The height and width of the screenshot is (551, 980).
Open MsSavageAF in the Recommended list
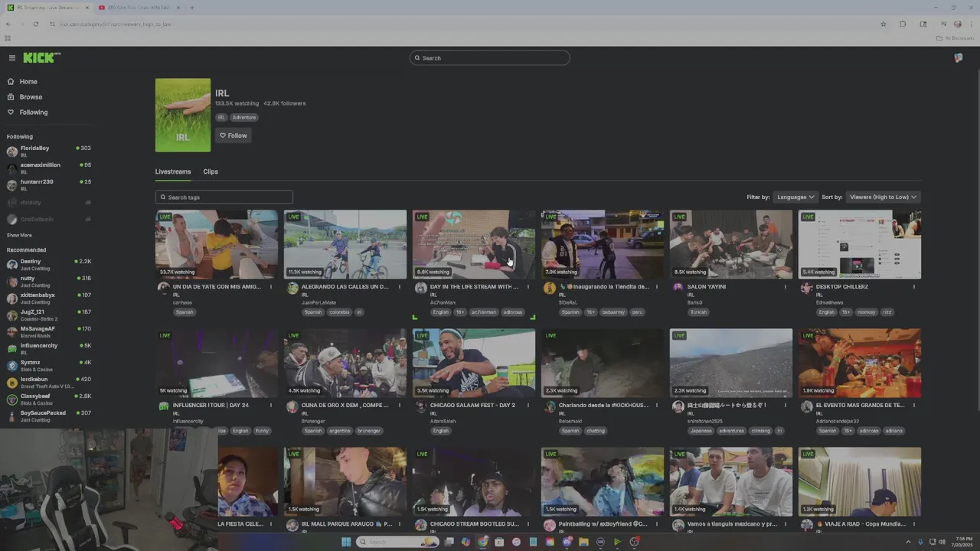[x=49, y=332]
